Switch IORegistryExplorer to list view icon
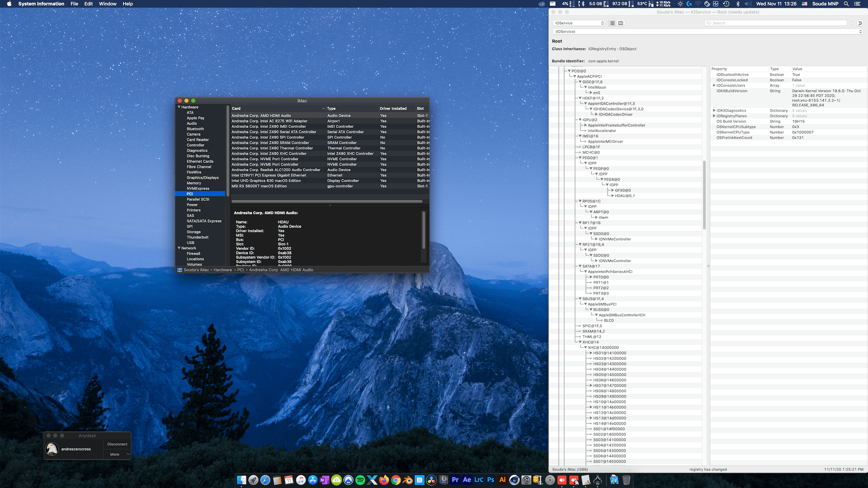This screenshot has width=868, height=488. click(613, 23)
